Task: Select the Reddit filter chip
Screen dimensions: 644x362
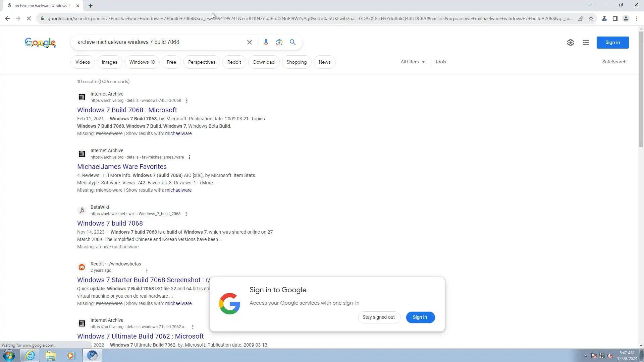Action: point(234,62)
